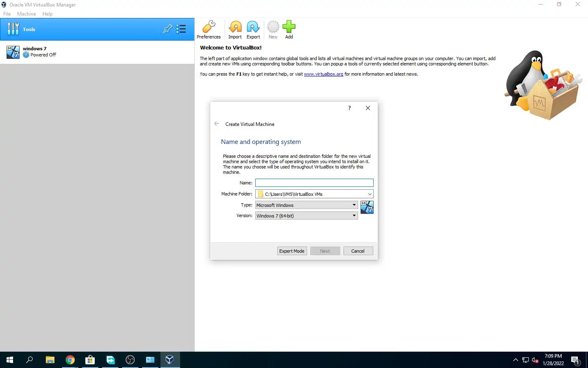This screenshot has height=368, width=588.
Task: Click the network tray icon
Action: coord(526,360)
